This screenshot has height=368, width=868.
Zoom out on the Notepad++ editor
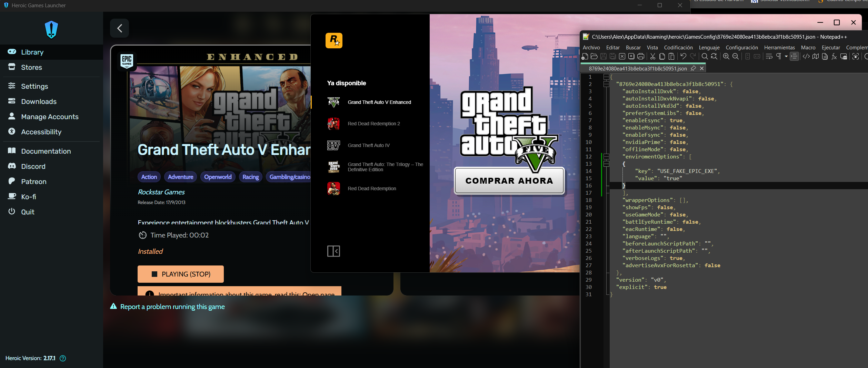736,57
